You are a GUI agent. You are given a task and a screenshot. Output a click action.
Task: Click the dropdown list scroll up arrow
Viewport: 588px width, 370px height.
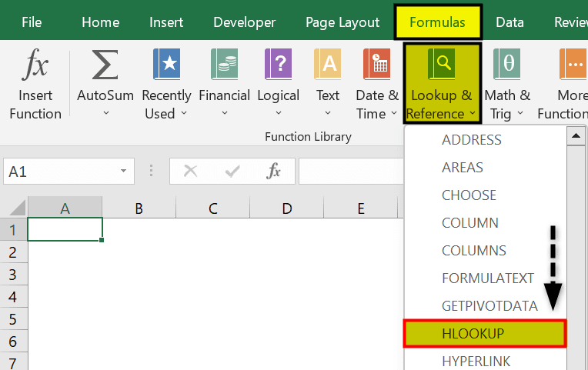click(576, 136)
